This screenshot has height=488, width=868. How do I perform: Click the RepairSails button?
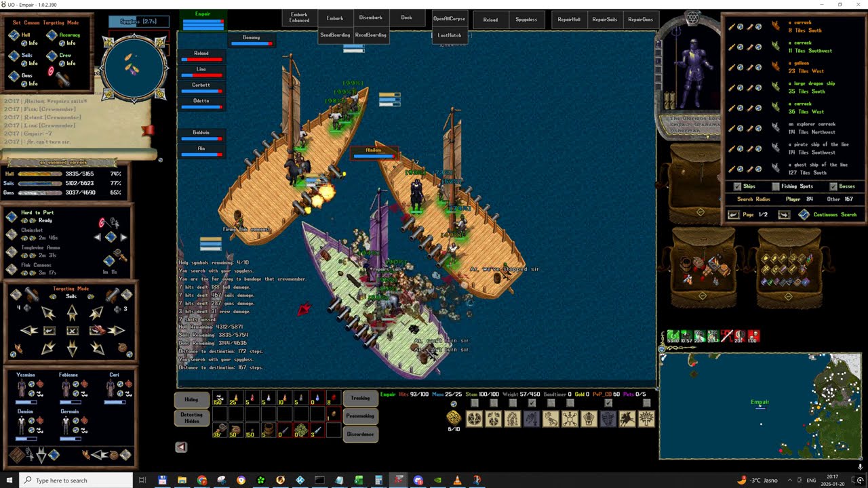[605, 20]
